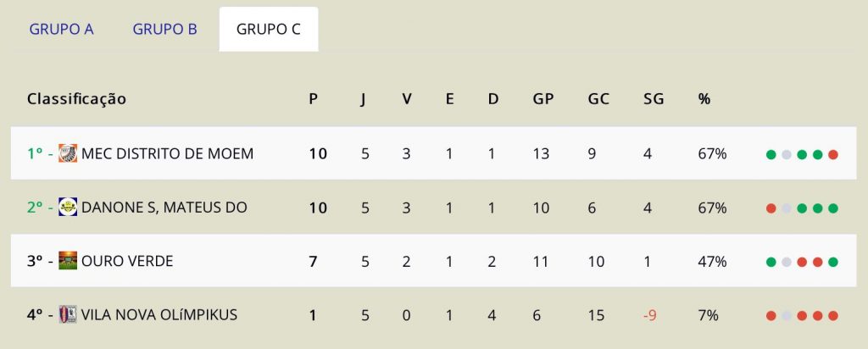This screenshot has width=868, height=349.
Task: Open the MEC DISTRITO DE MOEM team link
Action: (167, 154)
